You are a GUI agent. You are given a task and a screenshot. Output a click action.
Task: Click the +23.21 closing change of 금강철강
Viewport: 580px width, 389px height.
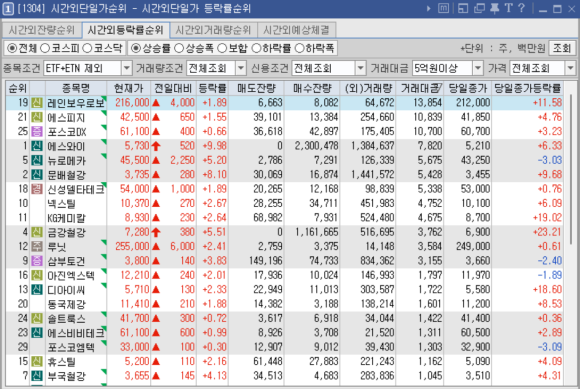547,232
